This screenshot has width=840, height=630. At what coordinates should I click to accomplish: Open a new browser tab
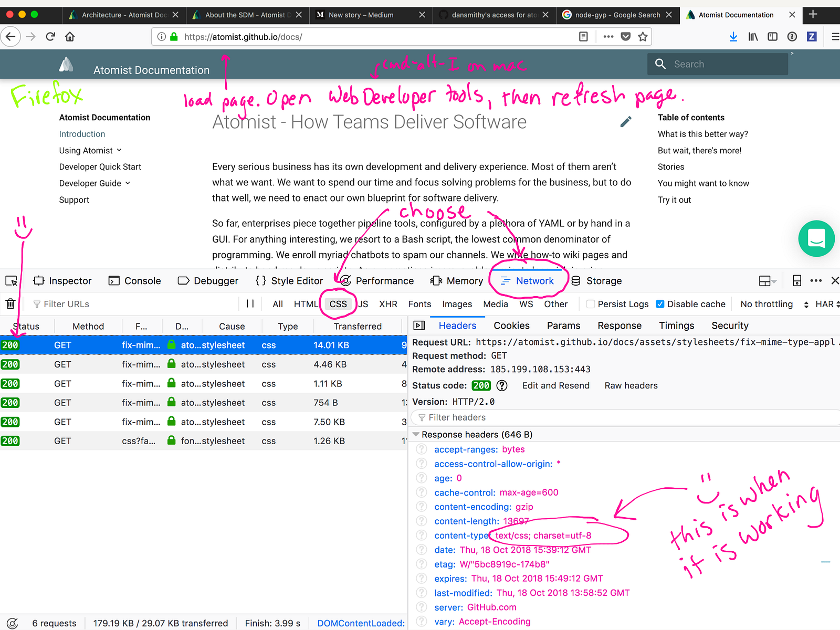coord(813,14)
